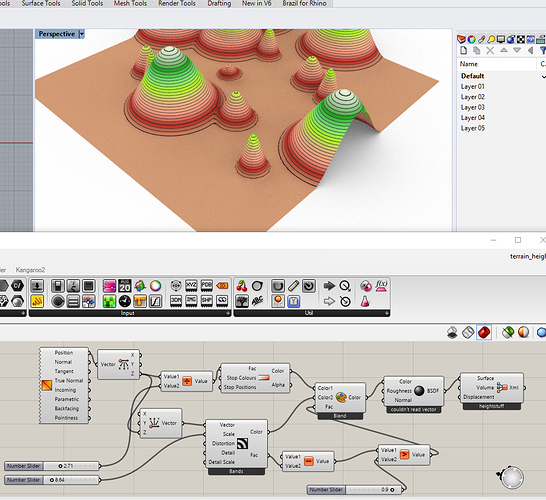
Task: Expand the Util panel corner expander
Action: 387,313
